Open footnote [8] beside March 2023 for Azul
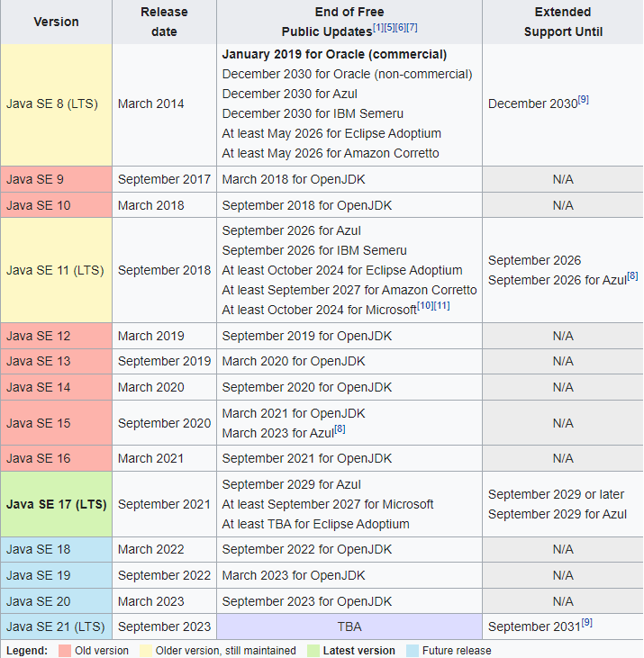 [340, 429]
